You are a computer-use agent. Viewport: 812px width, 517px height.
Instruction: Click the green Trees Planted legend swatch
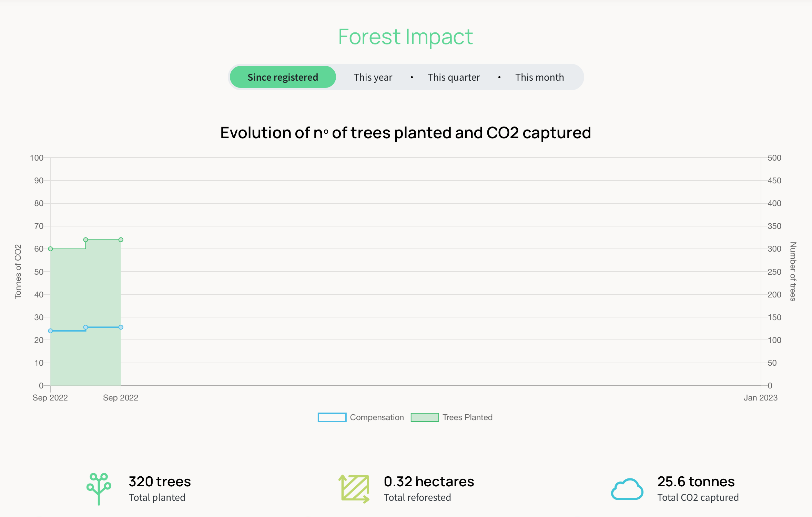pos(425,417)
